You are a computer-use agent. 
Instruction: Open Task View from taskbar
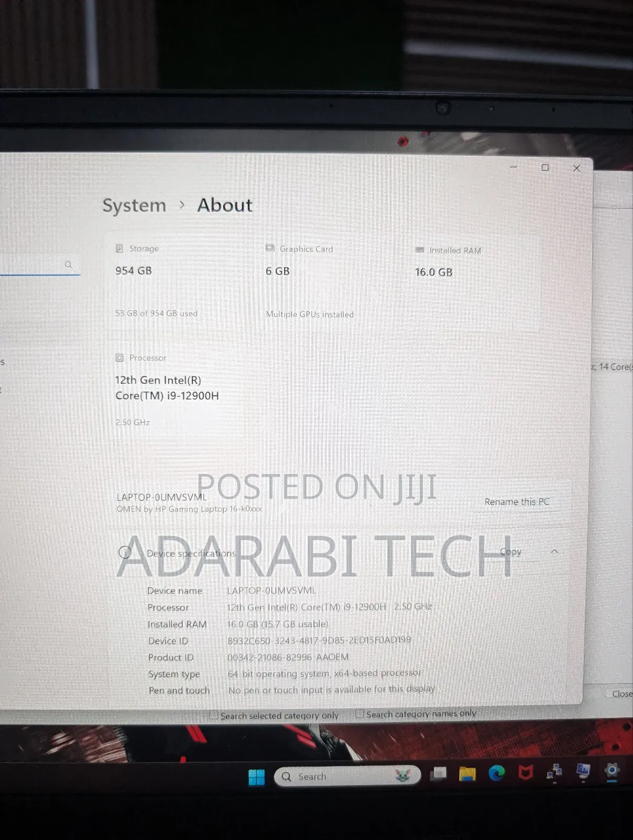click(438, 774)
